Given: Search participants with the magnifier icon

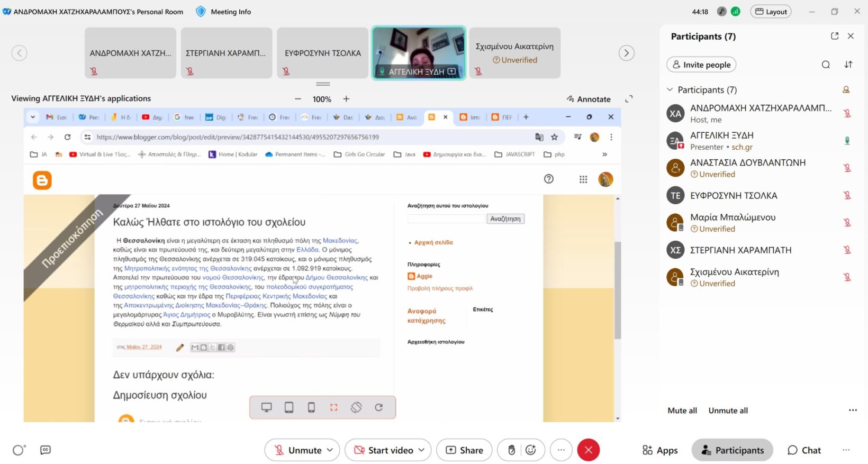Looking at the screenshot, I should pos(826,65).
